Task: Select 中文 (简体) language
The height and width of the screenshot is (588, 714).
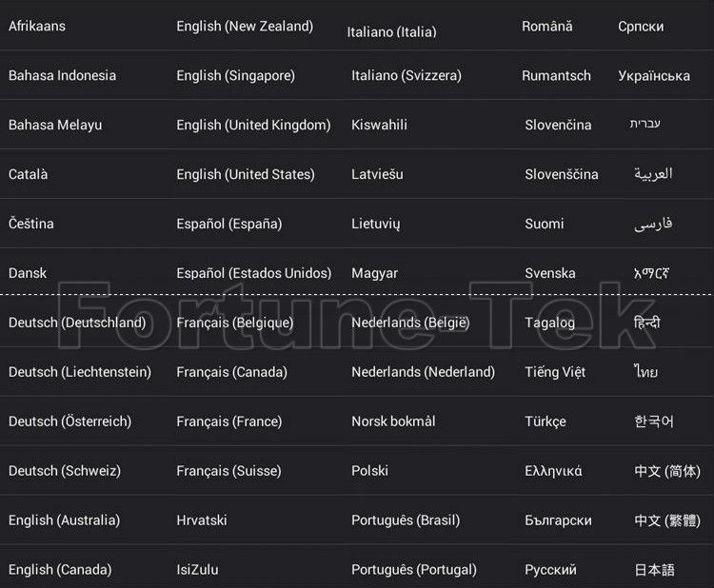Action: [667, 471]
